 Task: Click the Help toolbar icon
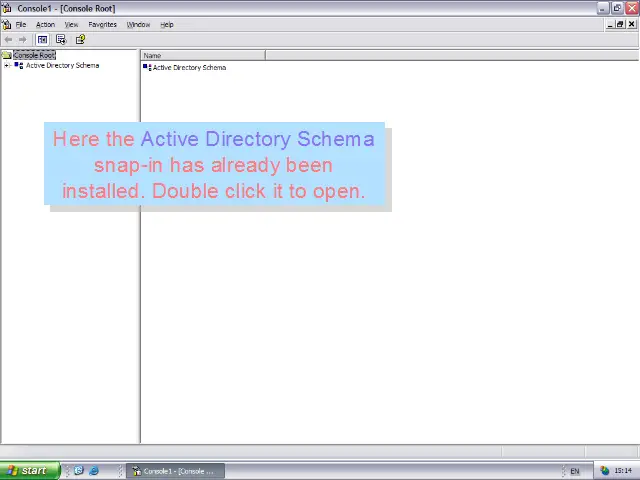click(x=80, y=40)
